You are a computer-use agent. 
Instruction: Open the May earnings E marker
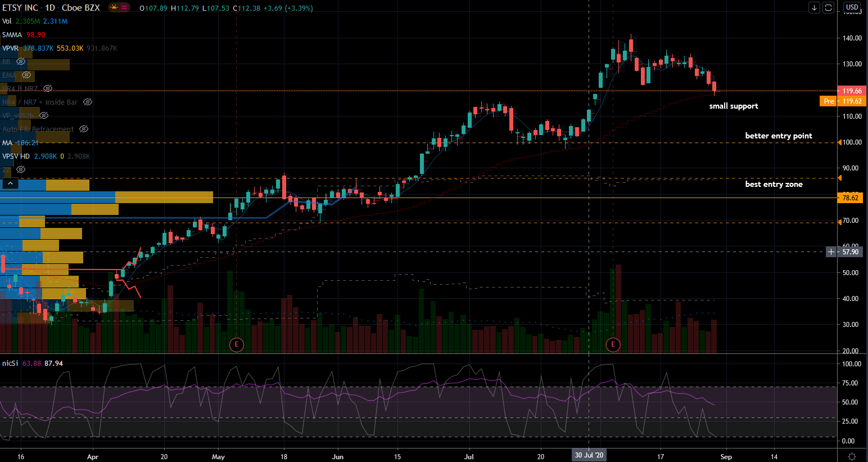click(237, 344)
